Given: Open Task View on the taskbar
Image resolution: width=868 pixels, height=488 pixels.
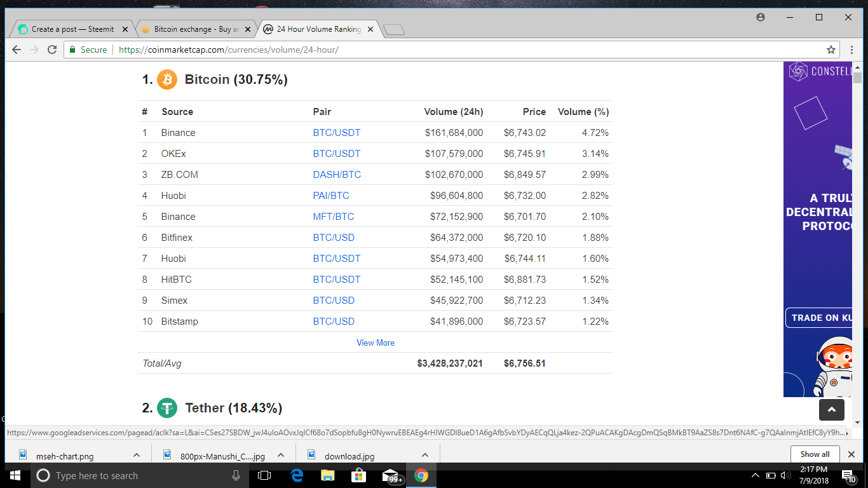Looking at the screenshot, I should pos(264,475).
